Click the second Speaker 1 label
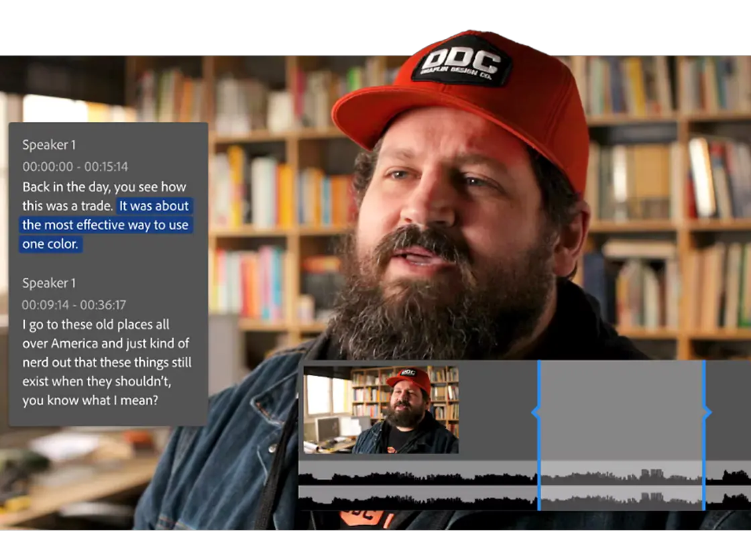The width and height of the screenshot is (751, 560). click(49, 283)
